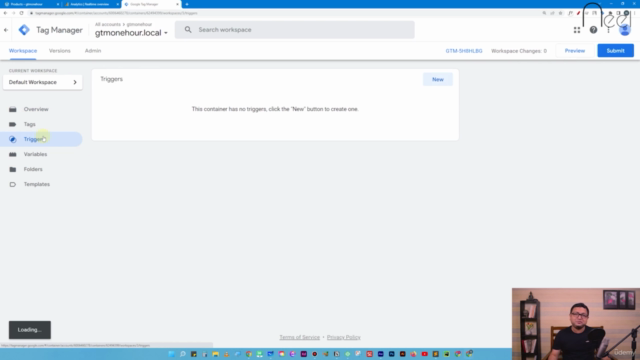The width and height of the screenshot is (640, 360).
Task: Click the Overview sidebar icon
Action: click(x=13, y=109)
